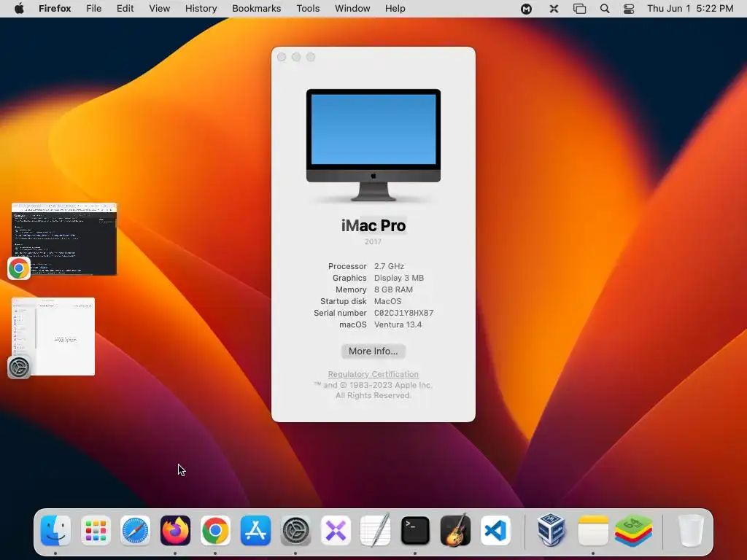Open VirtualBox cube icon in dock
Image resolution: width=747 pixels, height=560 pixels.
551,530
